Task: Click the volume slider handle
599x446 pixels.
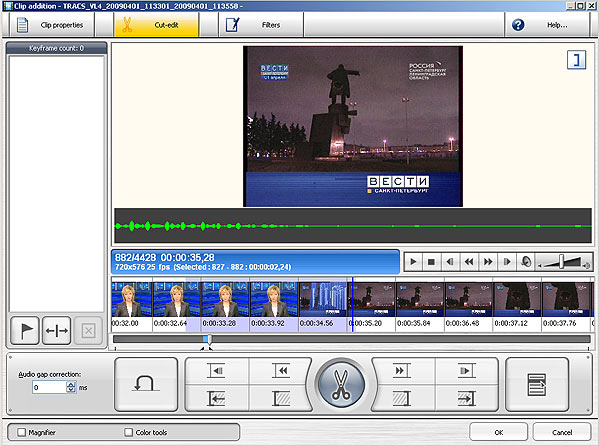Action: (562, 262)
